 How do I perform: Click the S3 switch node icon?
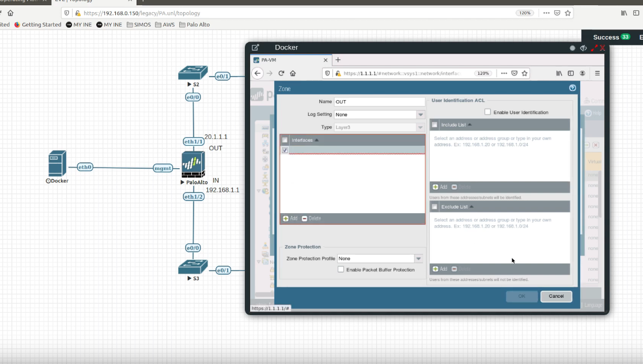(x=193, y=267)
